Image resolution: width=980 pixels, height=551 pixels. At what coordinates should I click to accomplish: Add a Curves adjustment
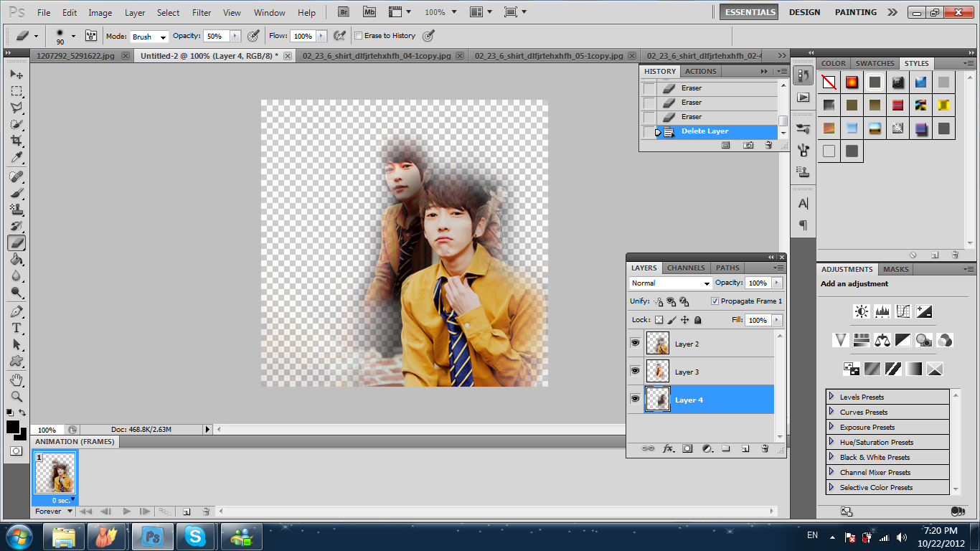coord(903,311)
